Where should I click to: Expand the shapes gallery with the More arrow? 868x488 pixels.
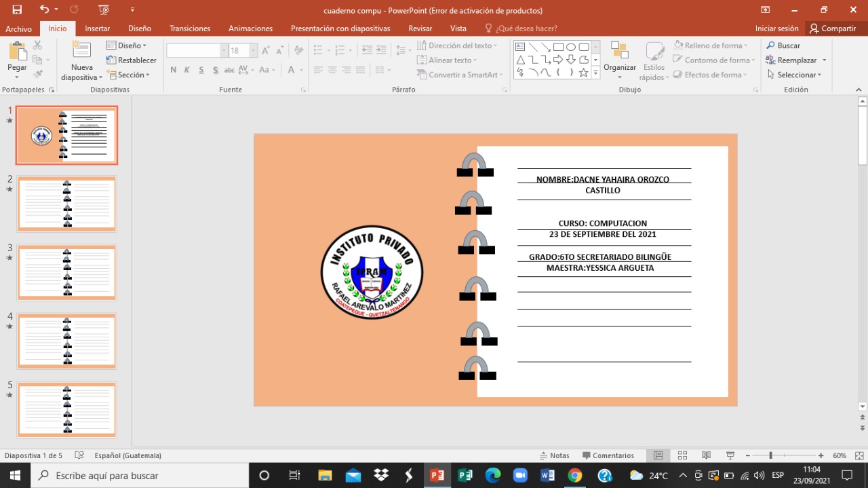[x=595, y=73]
